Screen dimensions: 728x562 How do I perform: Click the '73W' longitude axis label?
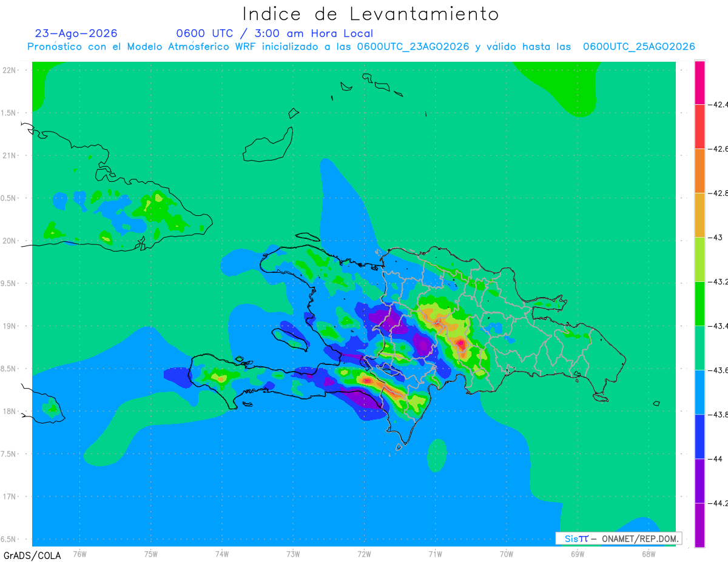(293, 554)
